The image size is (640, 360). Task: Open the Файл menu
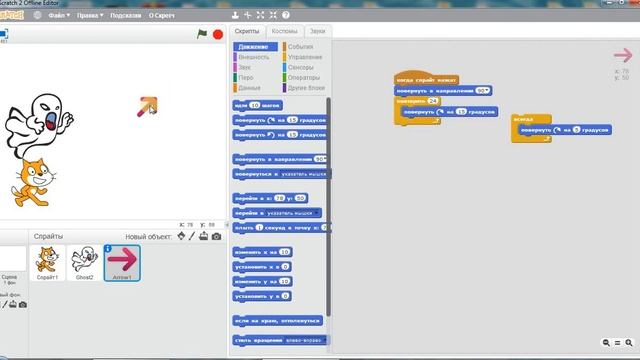tap(59, 15)
